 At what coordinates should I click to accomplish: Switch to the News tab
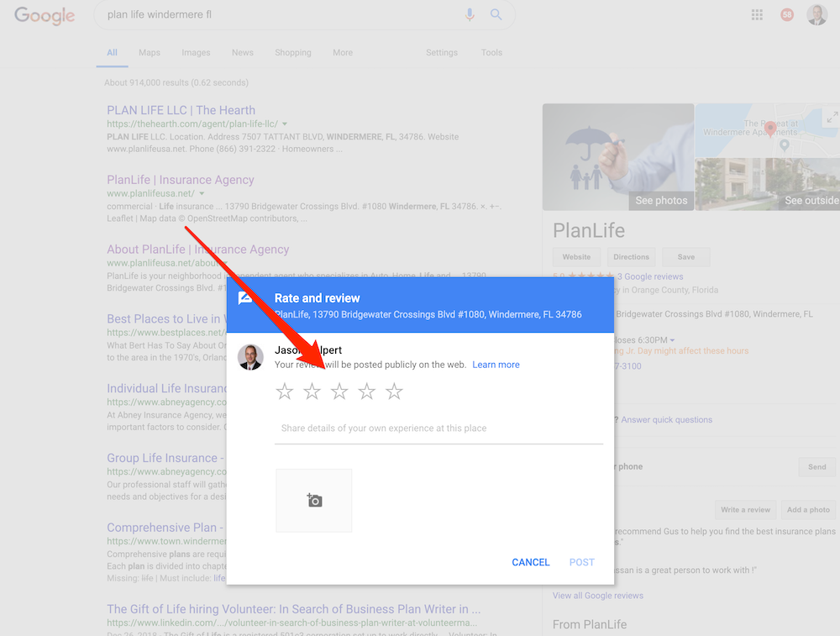243,52
